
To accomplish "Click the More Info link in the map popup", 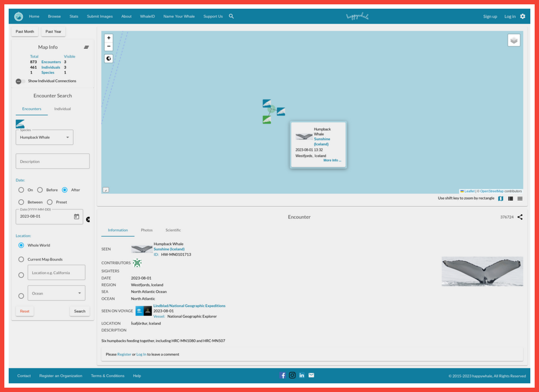I will pos(332,160).
